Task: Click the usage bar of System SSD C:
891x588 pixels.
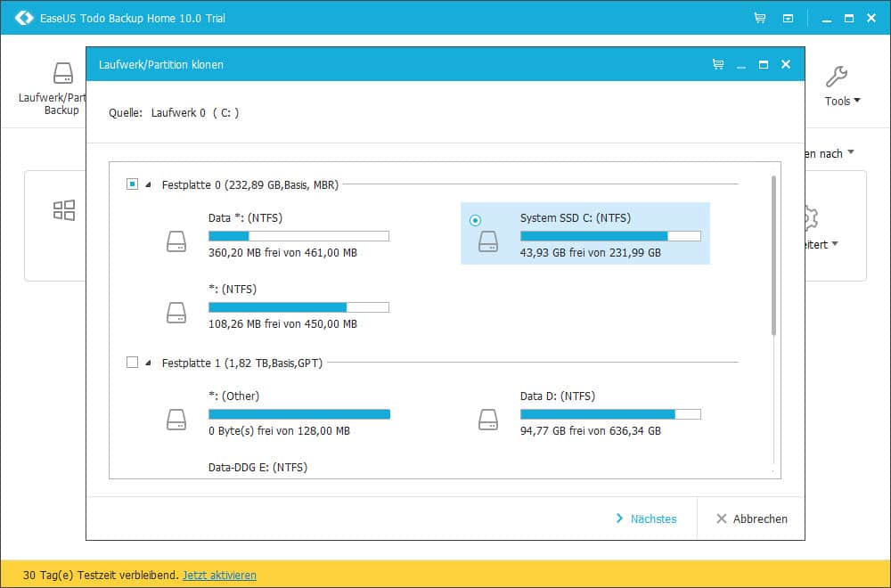Action: coord(611,236)
